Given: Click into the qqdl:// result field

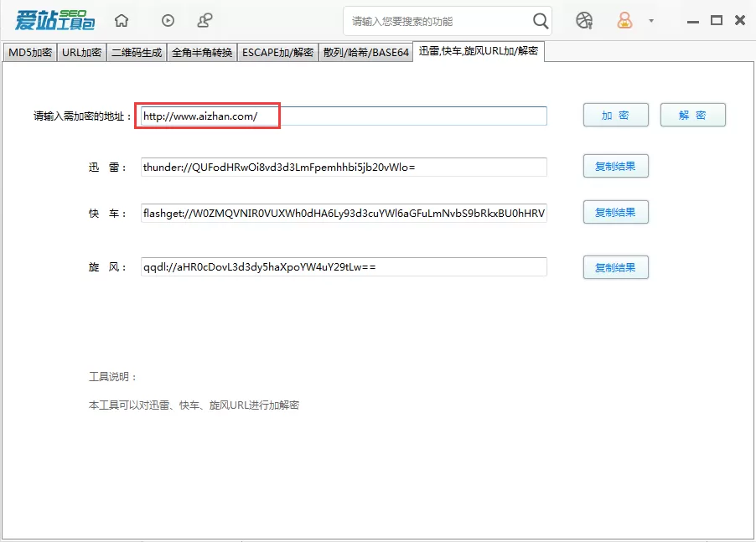Looking at the screenshot, I should (344, 267).
